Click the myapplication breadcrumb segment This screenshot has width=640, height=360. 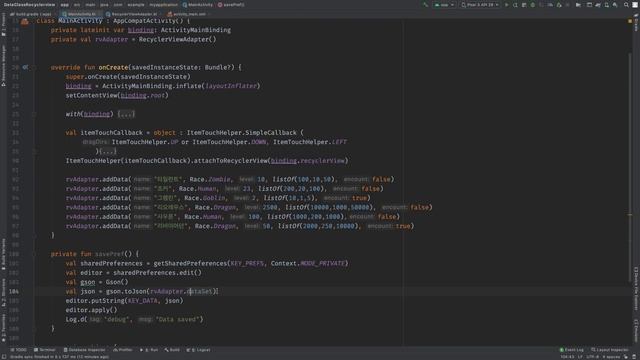tap(163, 5)
